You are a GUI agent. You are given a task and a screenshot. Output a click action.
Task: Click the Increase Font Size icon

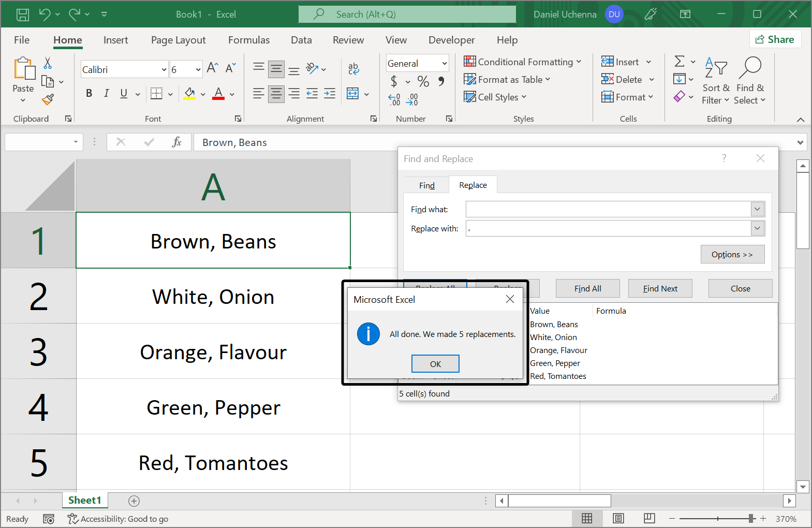(212, 68)
